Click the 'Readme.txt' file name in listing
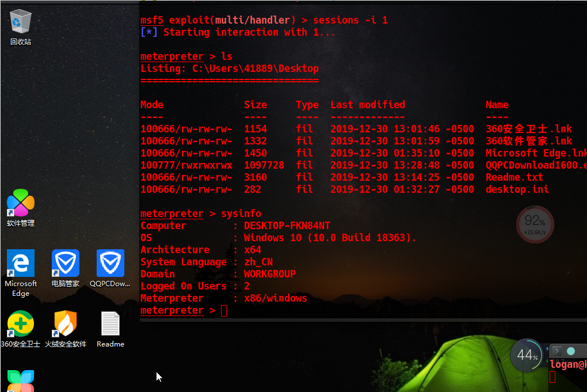 click(x=514, y=177)
